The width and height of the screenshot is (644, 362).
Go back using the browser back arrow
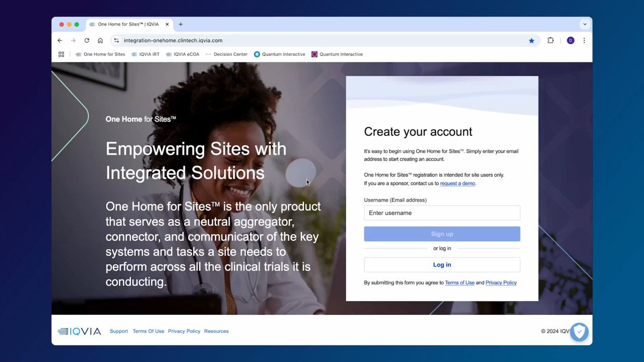pyautogui.click(x=60, y=40)
